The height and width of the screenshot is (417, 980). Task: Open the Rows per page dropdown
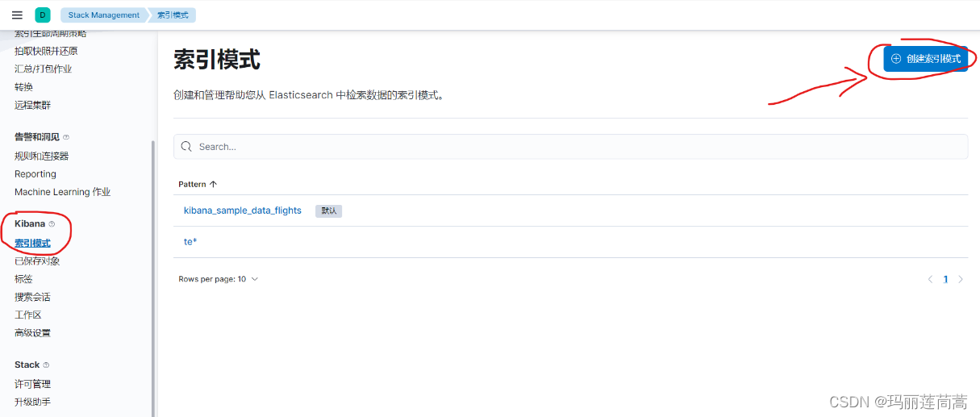click(x=219, y=279)
